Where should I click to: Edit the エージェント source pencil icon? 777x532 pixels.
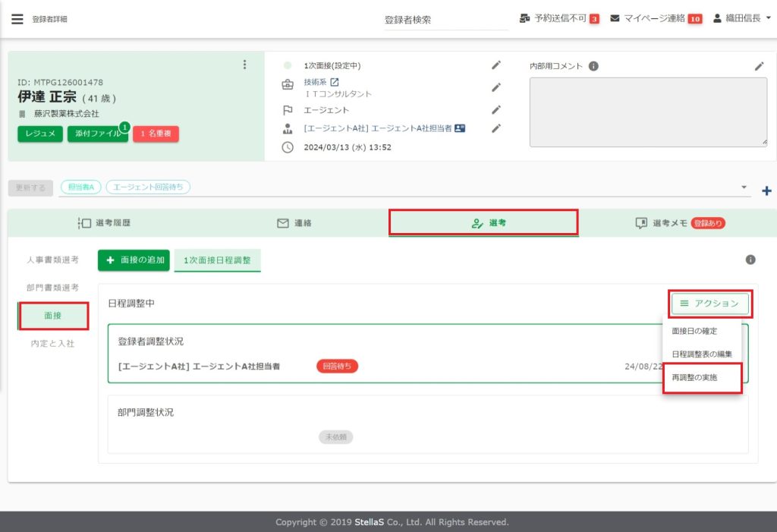(496, 109)
